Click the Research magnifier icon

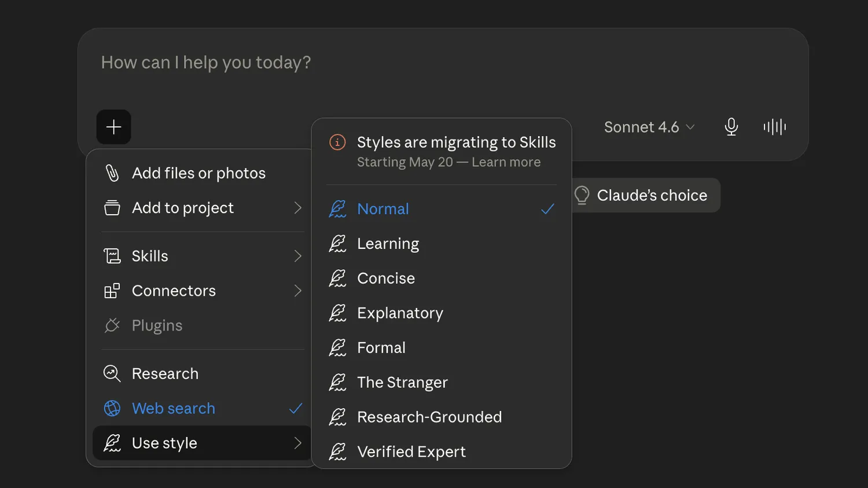pyautogui.click(x=112, y=373)
